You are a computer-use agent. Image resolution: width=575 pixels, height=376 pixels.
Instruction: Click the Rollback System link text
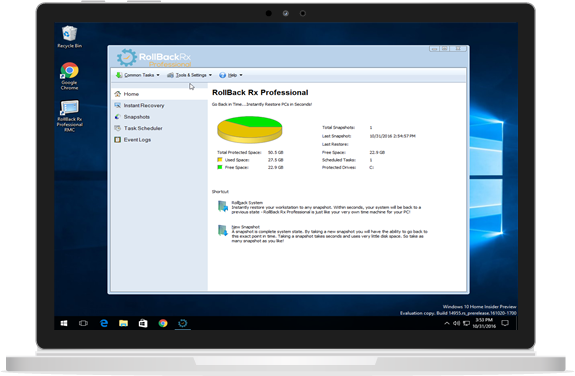[247, 202]
